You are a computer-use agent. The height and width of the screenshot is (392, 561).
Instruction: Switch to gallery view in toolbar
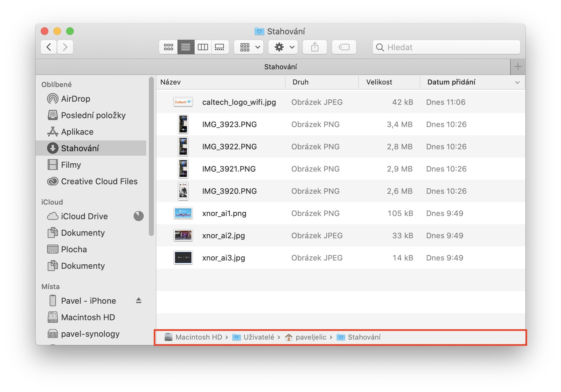(x=219, y=47)
